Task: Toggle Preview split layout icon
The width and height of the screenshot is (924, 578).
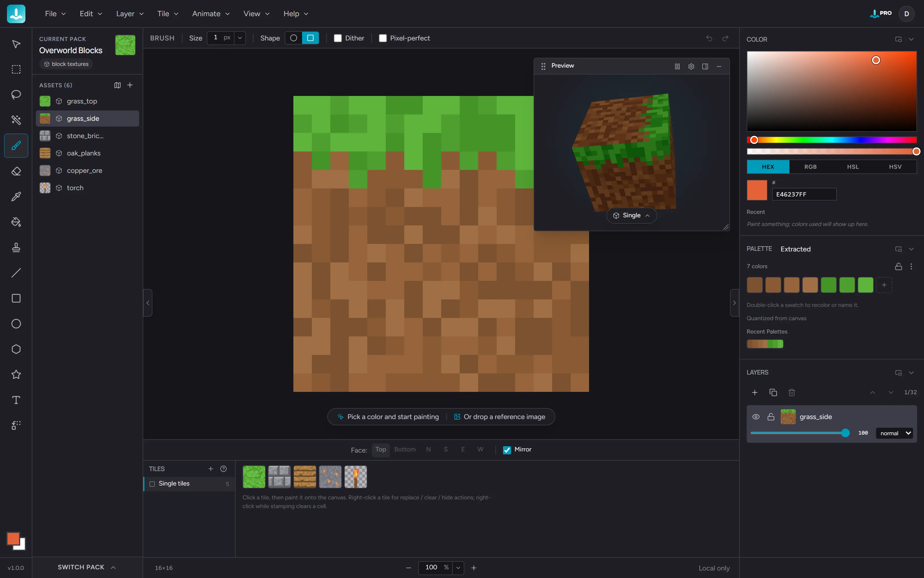Action: pos(705,66)
